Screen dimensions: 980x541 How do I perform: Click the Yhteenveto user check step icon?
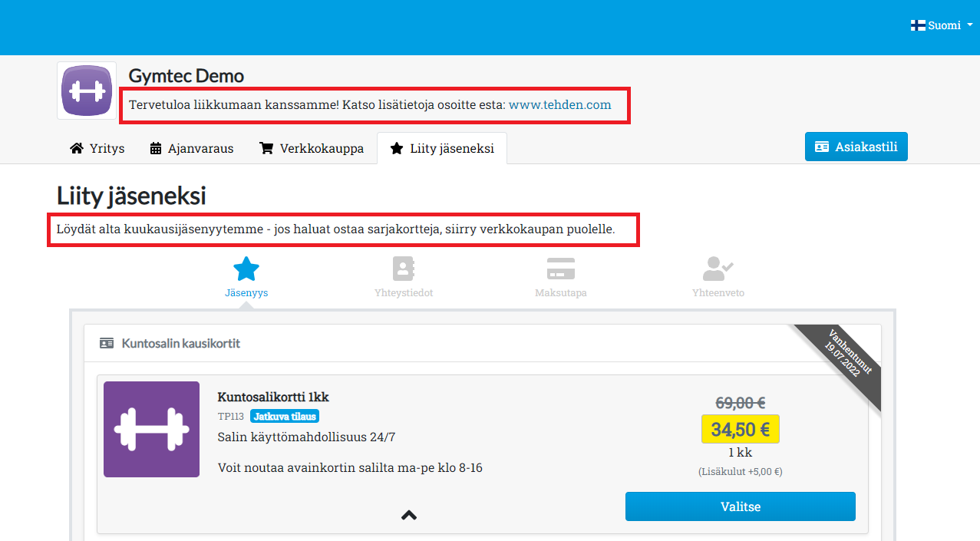pos(718,269)
